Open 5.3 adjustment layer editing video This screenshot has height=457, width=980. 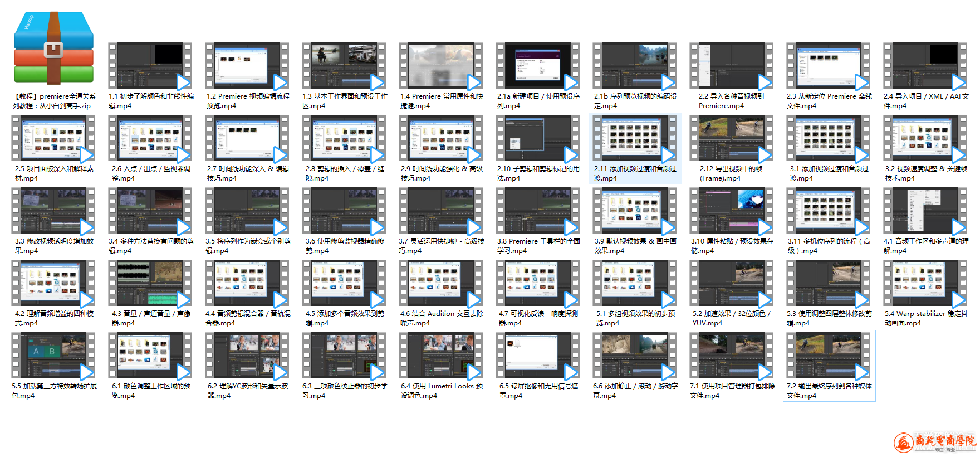click(x=829, y=283)
